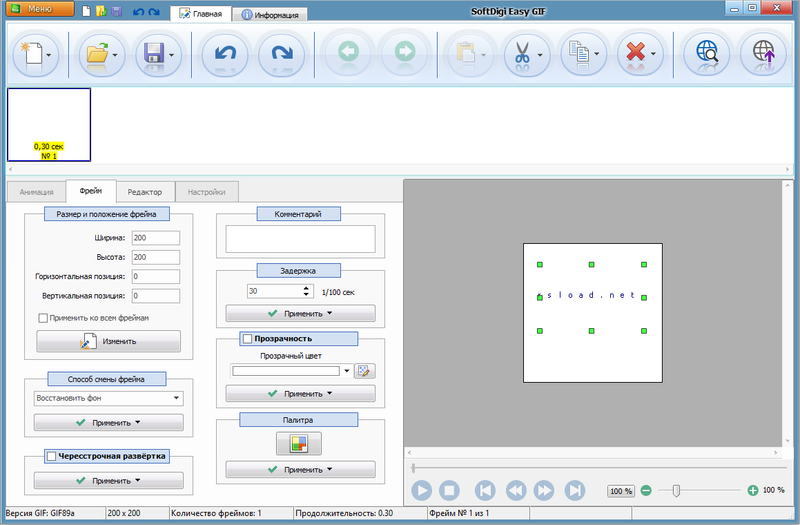Click the 'Изменить' button
Screen dimensions: 800x525
pos(108,341)
